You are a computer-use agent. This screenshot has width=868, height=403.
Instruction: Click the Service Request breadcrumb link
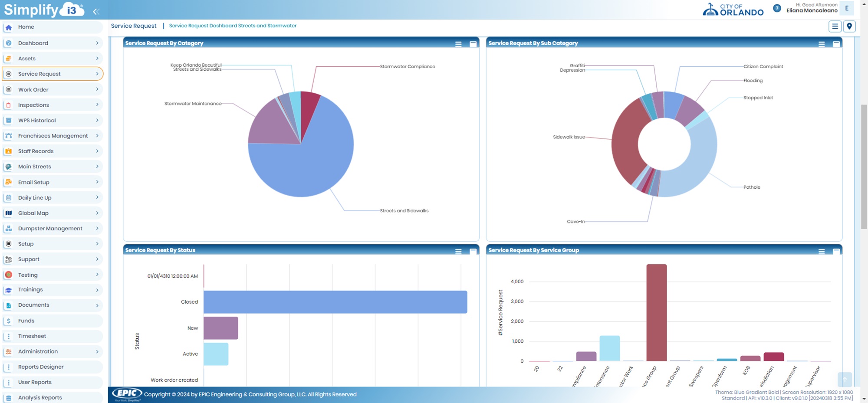coord(133,26)
